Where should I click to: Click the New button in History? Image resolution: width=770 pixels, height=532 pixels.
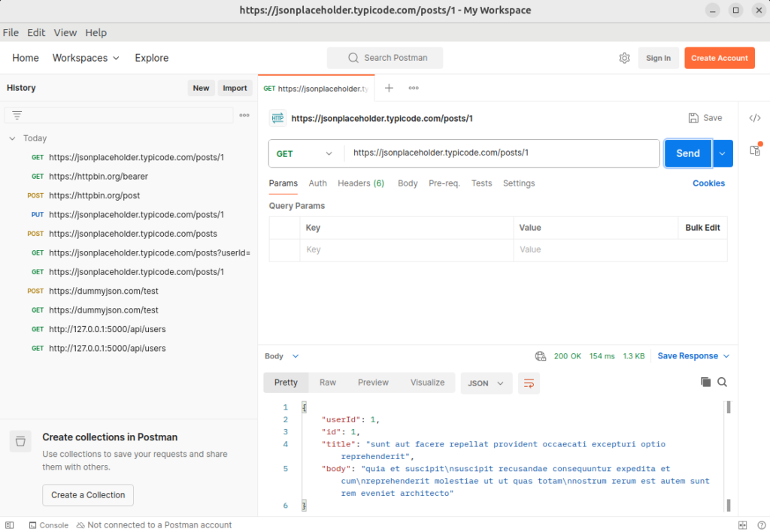[201, 88]
